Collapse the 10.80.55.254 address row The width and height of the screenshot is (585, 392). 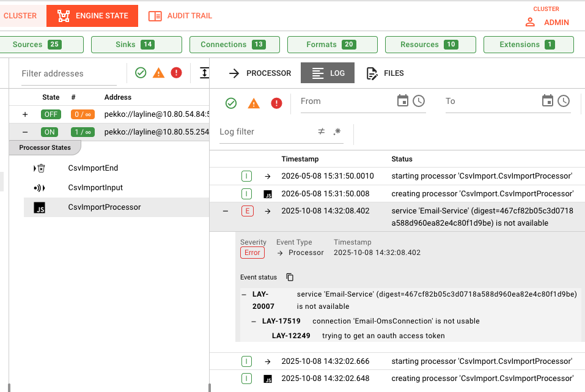click(x=25, y=132)
